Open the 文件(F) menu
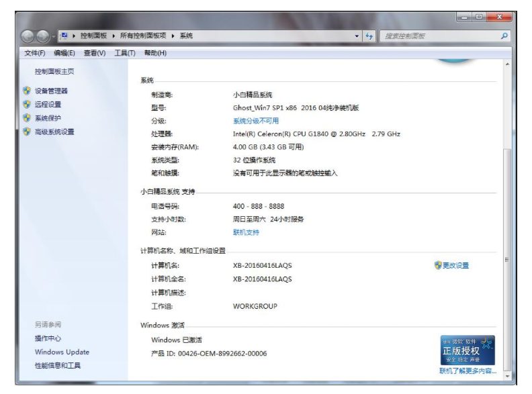This screenshot has height=394, width=532. point(35,53)
